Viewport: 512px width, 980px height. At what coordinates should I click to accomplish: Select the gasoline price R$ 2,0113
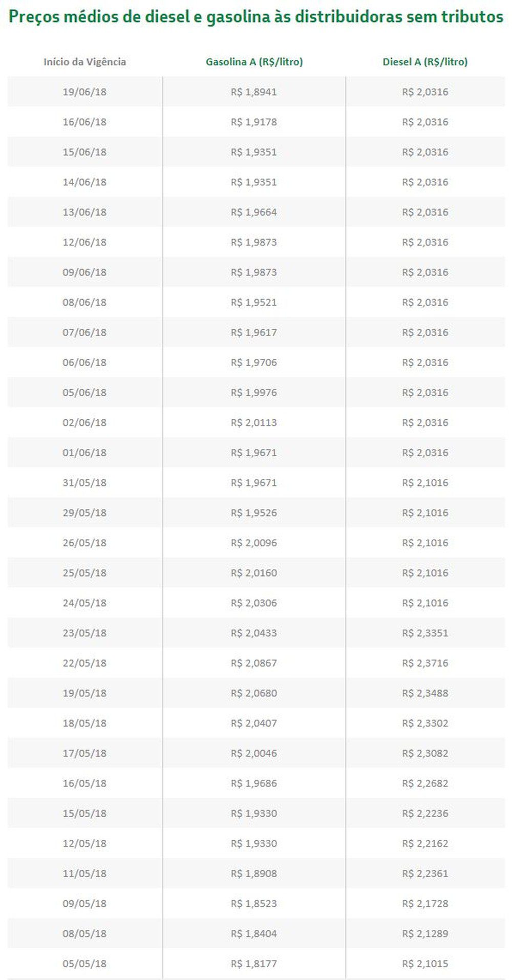point(254,423)
